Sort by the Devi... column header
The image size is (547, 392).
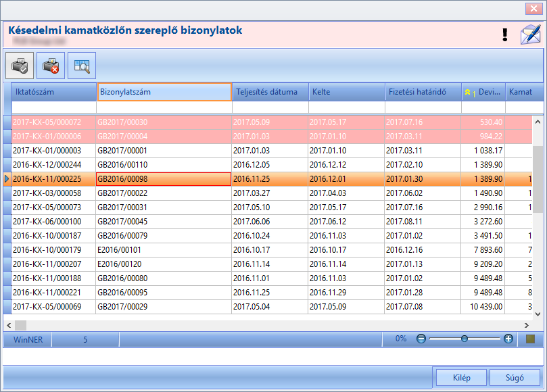click(483, 92)
